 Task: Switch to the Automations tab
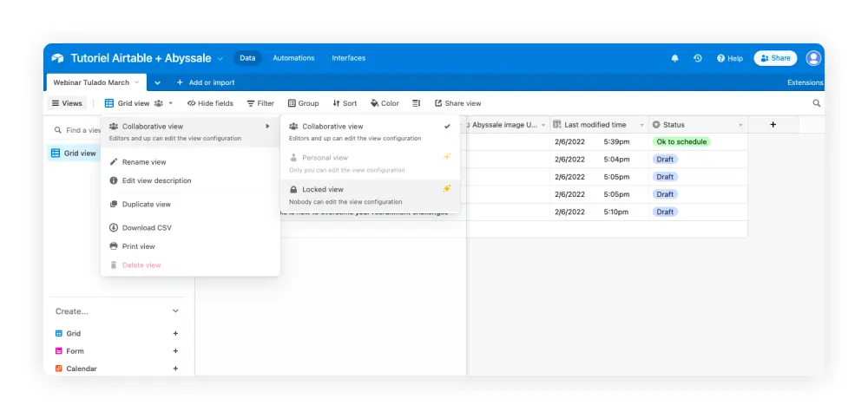(293, 58)
